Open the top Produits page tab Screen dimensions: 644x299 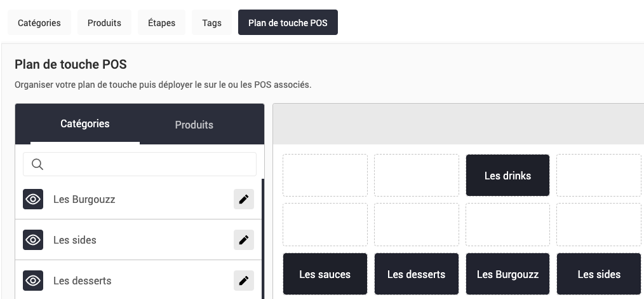click(x=104, y=23)
